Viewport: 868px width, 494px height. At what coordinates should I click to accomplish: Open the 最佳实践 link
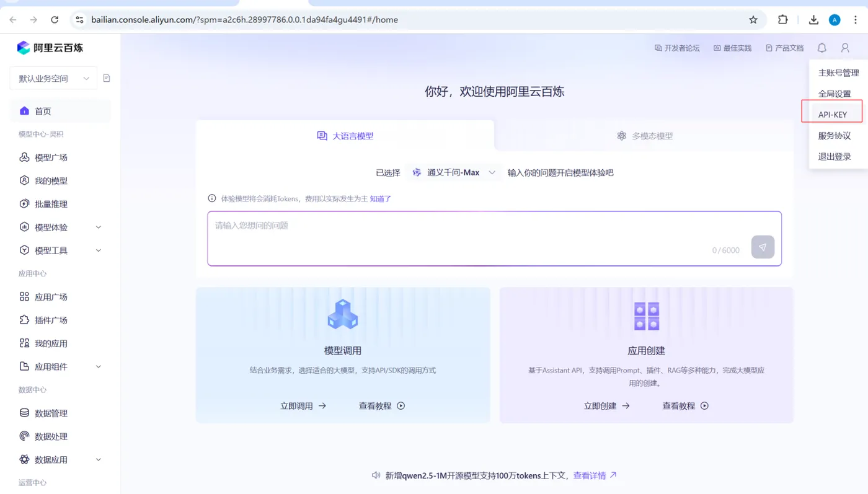click(x=732, y=48)
